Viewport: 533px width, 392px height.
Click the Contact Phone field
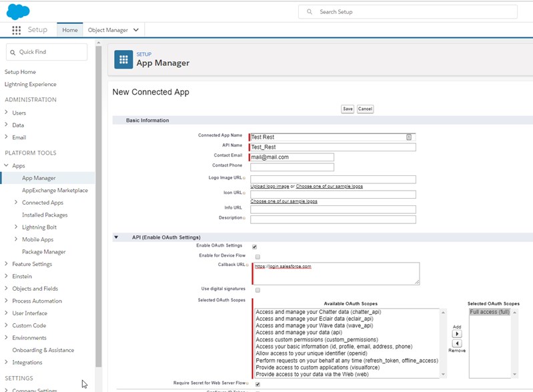tap(292, 167)
